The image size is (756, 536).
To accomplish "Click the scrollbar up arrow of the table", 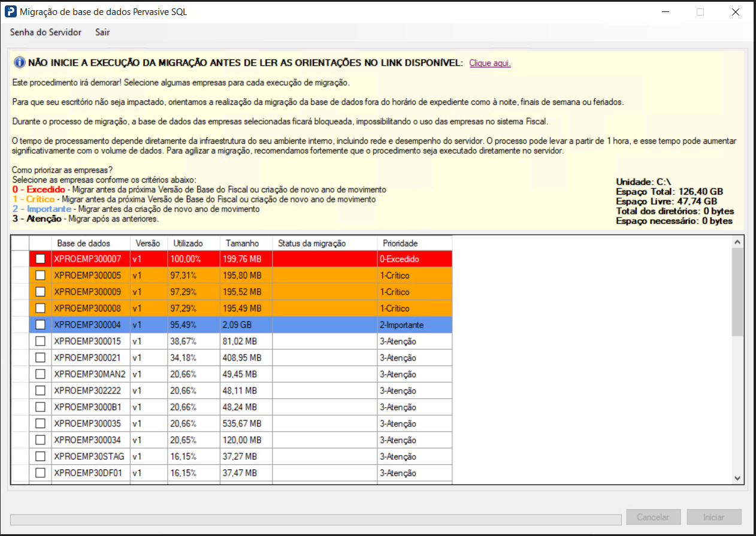I will point(738,242).
